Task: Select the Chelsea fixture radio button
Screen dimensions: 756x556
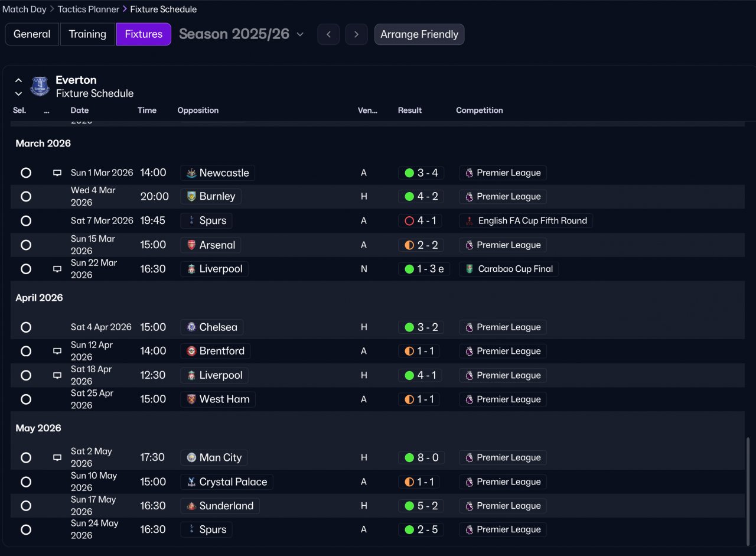Action: (x=26, y=327)
